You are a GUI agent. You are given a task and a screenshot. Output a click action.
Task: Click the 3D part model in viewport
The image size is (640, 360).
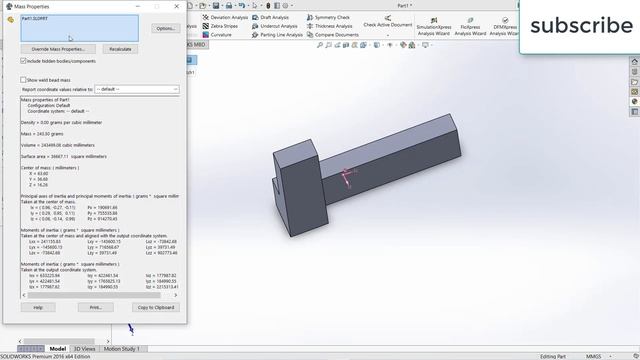coord(367,176)
